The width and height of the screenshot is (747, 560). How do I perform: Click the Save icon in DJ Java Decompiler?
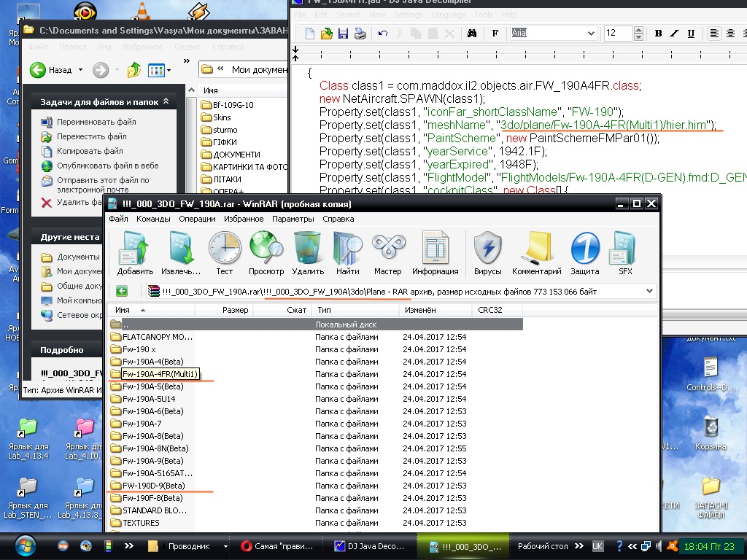point(343,34)
